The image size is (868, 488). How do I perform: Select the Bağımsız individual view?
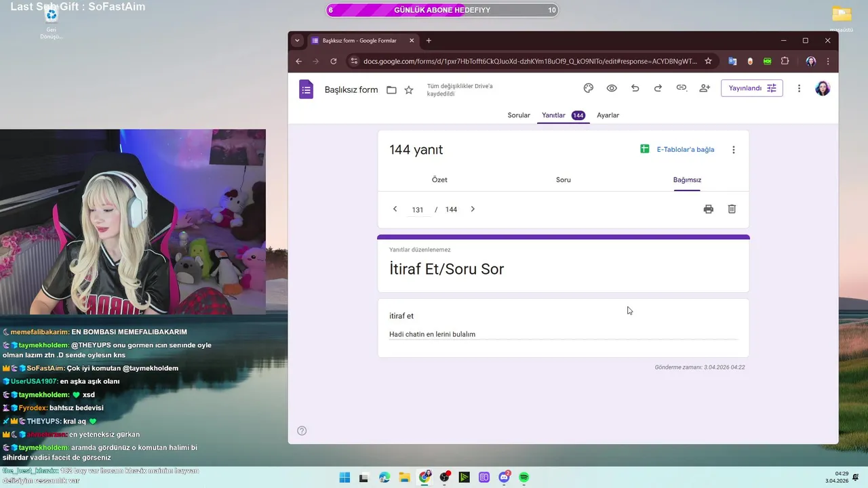[687, 180]
